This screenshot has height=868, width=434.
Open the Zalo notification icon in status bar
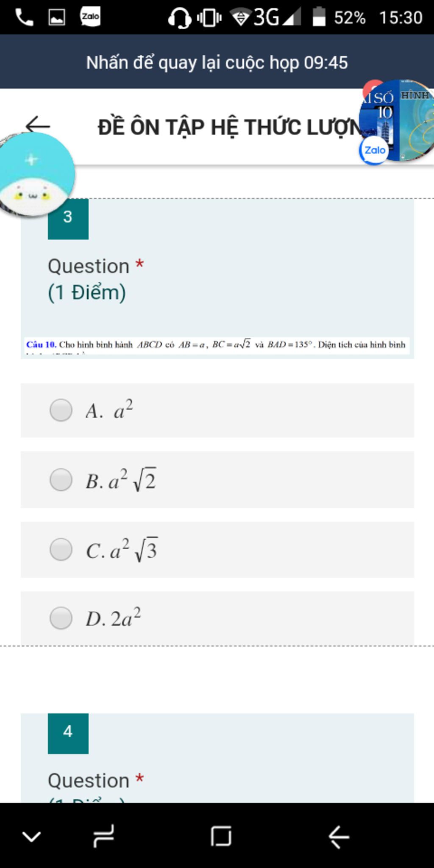click(x=90, y=17)
